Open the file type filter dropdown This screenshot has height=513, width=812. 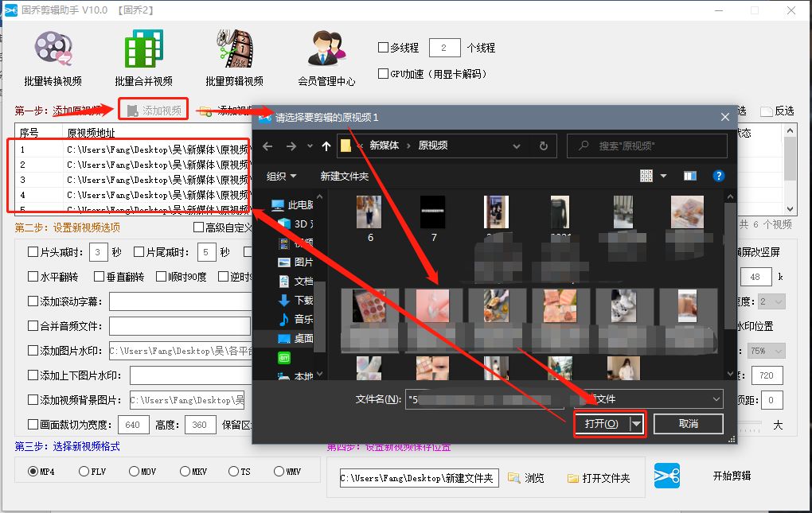(716, 399)
